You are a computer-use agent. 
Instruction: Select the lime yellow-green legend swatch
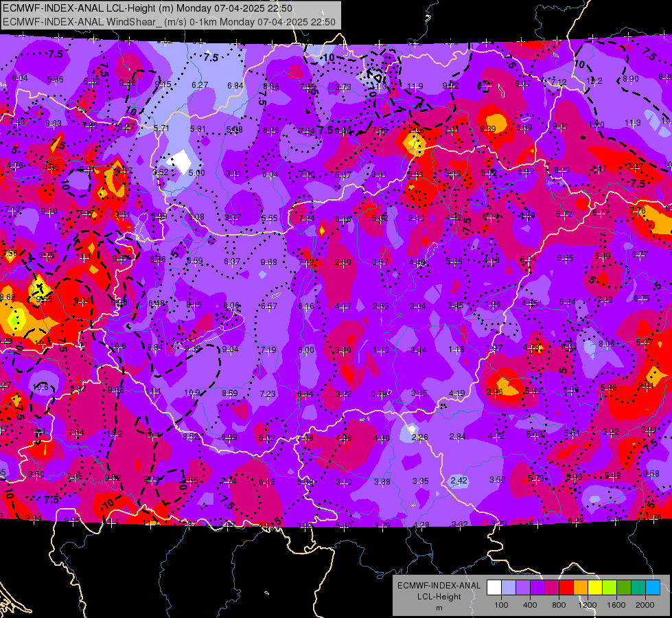click(x=610, y=588)
